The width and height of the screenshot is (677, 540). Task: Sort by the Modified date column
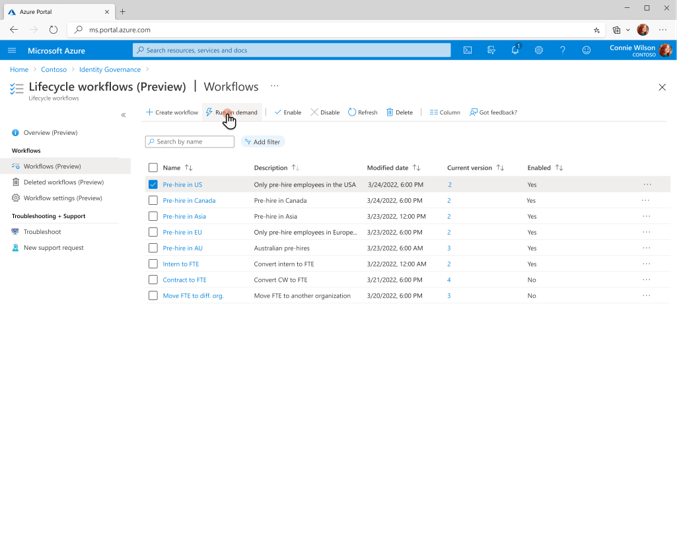[393, 168]
